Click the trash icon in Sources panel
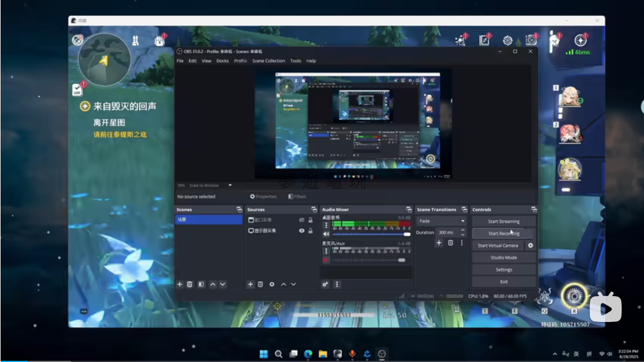This screenshot has height=362, width=644. point(260,284)
